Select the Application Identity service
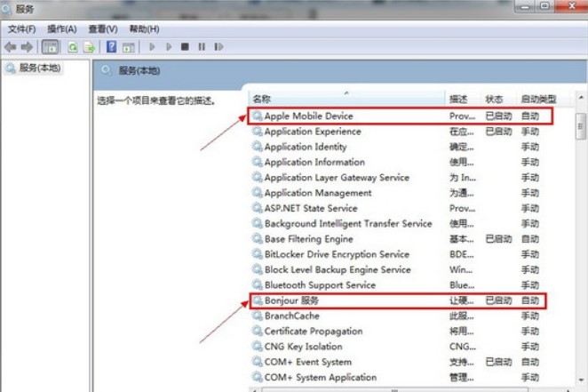 tap(400, 147)
